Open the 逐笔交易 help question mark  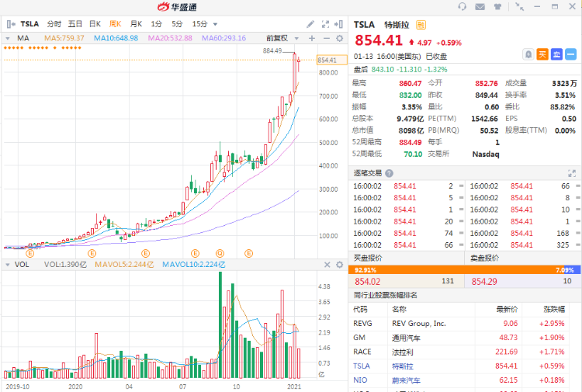tap(389, 173)
